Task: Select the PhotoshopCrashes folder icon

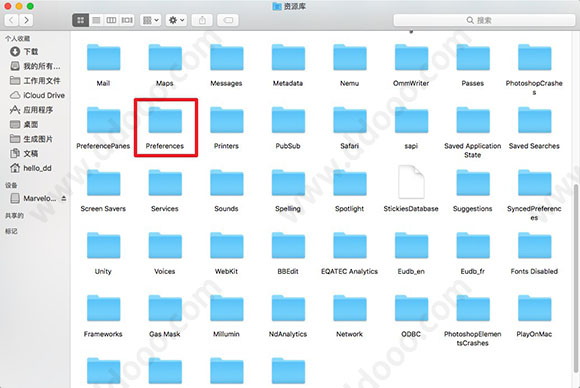Action: (535, 57)
